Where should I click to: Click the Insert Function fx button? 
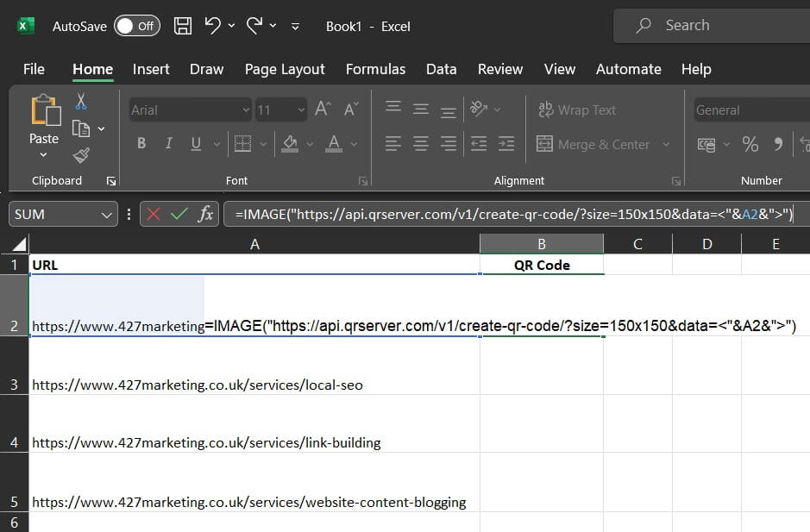pos(205,214)
